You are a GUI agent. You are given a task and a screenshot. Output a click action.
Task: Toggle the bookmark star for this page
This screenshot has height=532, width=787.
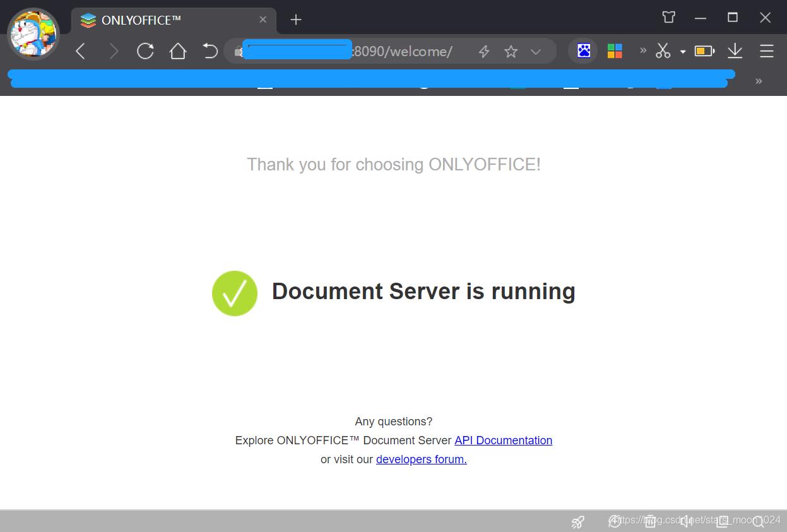(x=511, y=51)
